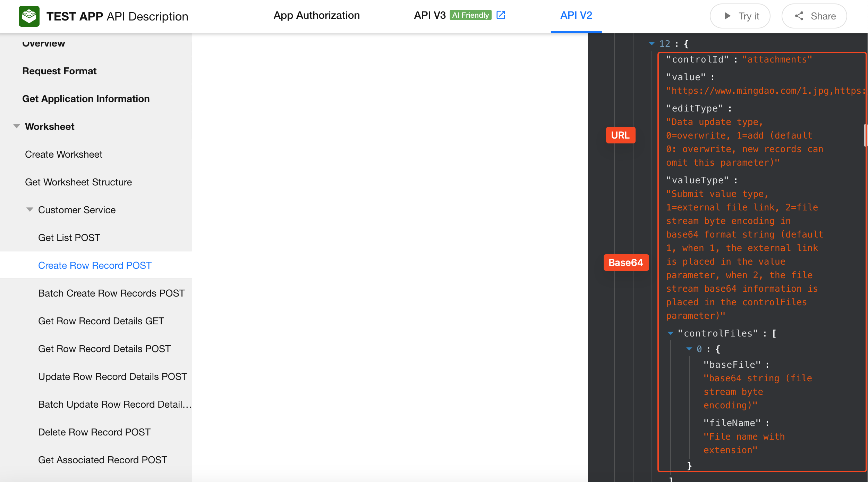This screenshot has height=482, width=868.
Task: Click the Share icon button
Action: (799, 16)
